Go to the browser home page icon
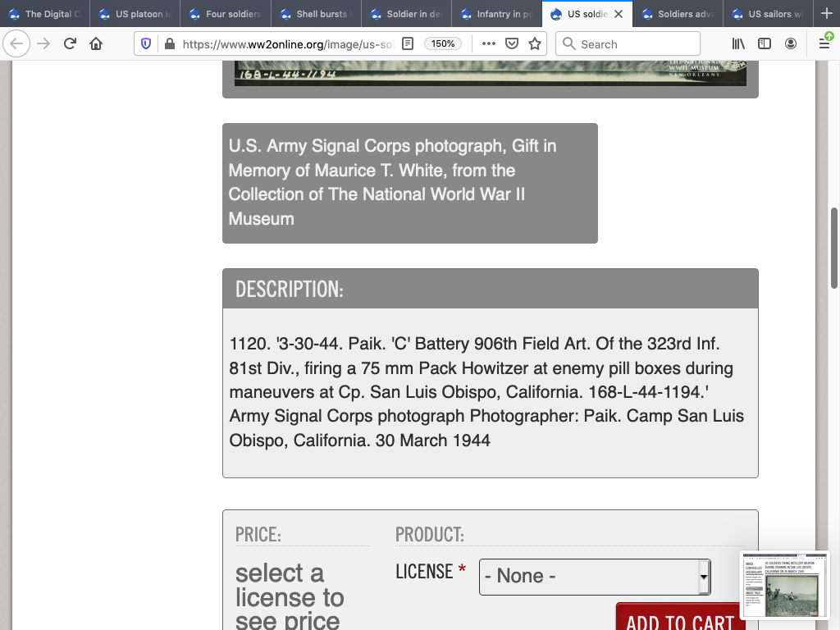This screenshot has height=630, width=840. [96, 43]
